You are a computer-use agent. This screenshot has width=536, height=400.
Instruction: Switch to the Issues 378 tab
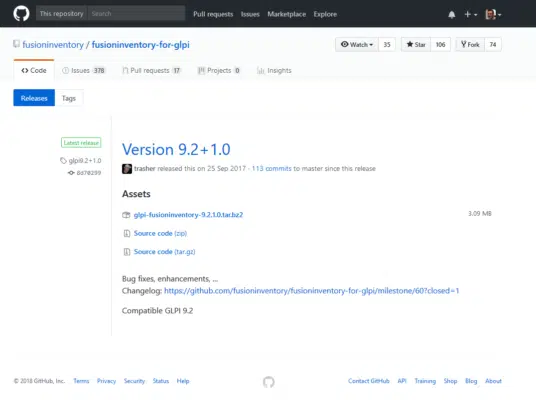coord(84,70)
